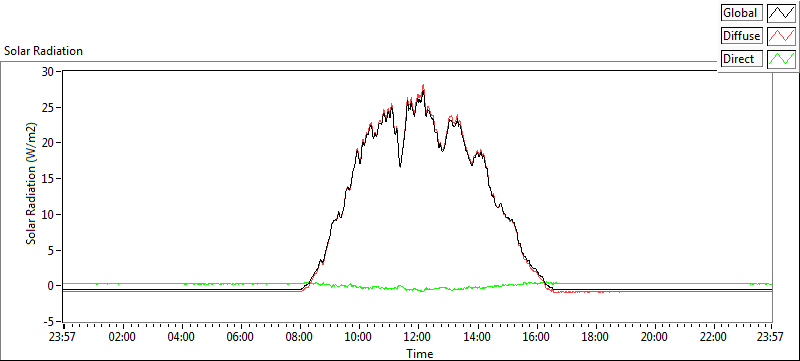Click the 10:00 time tick label
The image size is (800, 361).
coord(359,337)
